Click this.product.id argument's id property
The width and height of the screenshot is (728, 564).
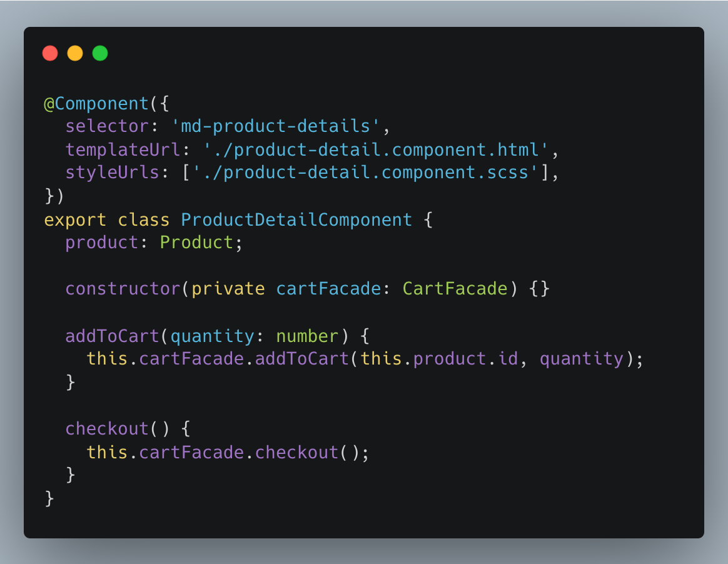pyautogui.click(x=508, y=359)
